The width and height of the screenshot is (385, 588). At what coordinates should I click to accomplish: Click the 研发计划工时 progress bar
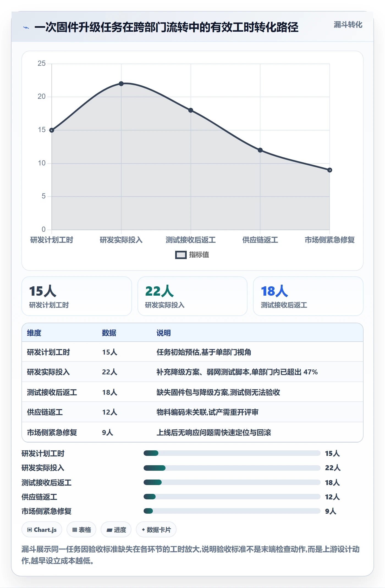tap(232, 453)
